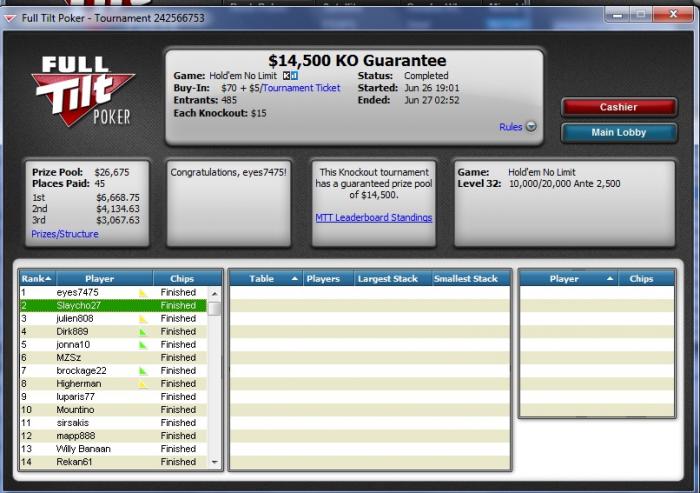Screen dimensions: 700x493
Task: Open the Rules link
Action: 511,127
